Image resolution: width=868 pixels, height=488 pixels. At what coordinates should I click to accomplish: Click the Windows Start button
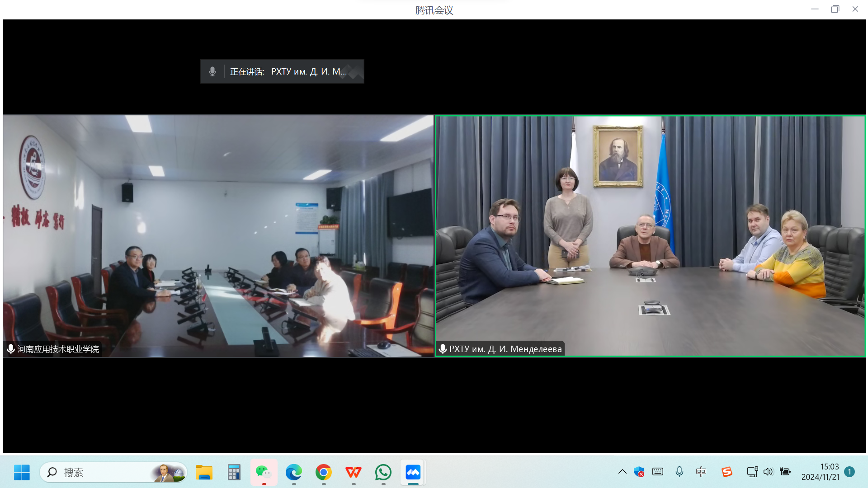22,473
